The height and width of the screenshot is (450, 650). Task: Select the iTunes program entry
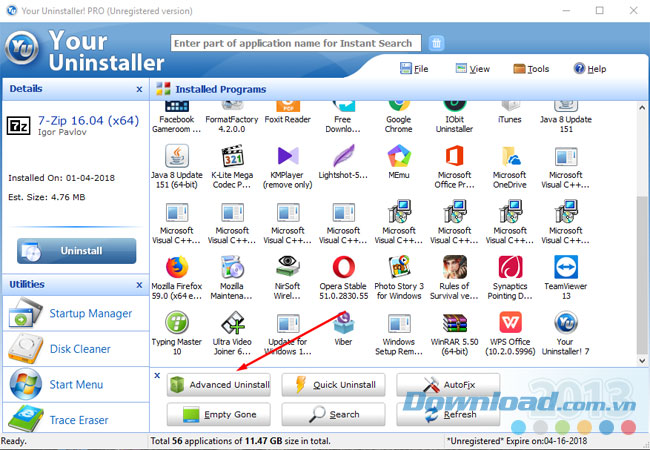coord(510,113)
